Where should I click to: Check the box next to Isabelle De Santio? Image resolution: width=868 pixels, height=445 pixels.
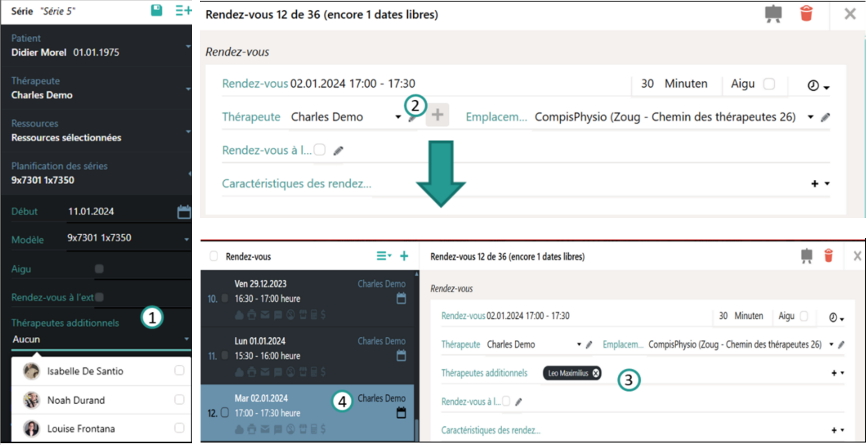pyautogui.click(x=179, y=371)
